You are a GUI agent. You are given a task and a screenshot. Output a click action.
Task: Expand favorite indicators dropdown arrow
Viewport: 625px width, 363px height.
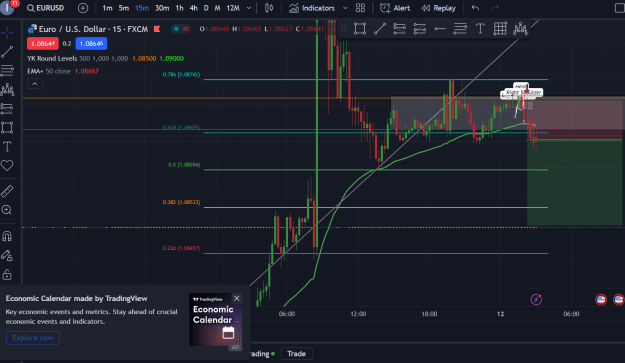pos(345,8)
